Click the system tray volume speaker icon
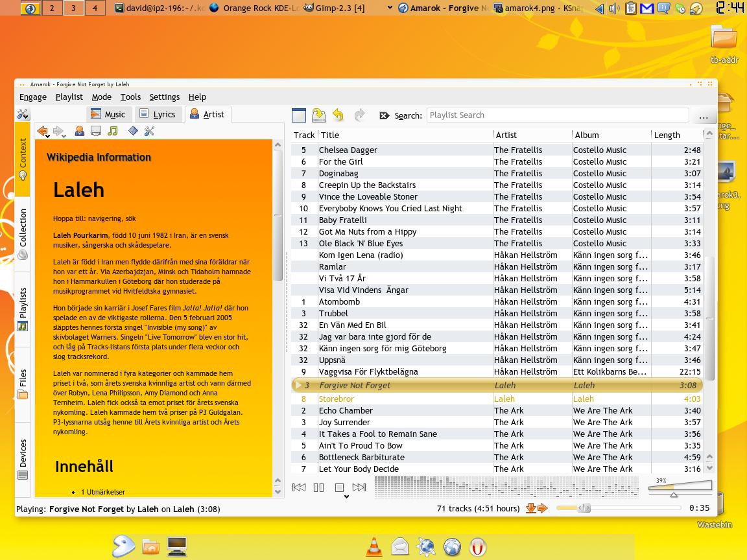 click(x=613, y=8)
